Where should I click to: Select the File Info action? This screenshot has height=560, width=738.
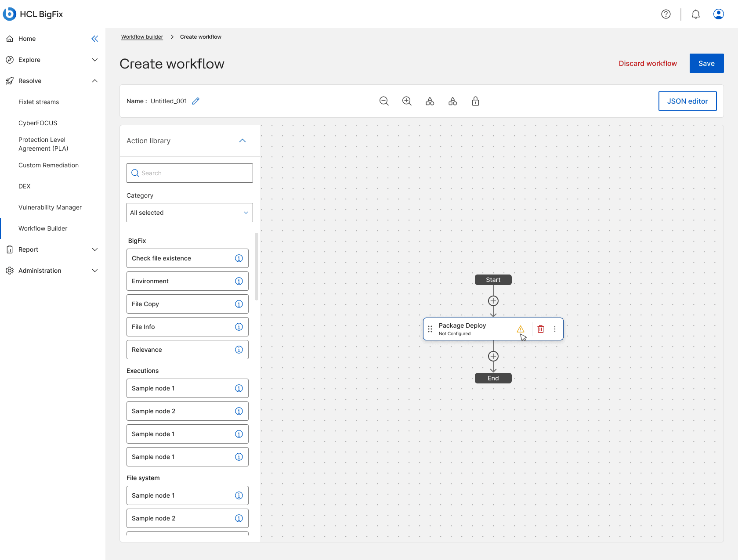click(188, 327)
